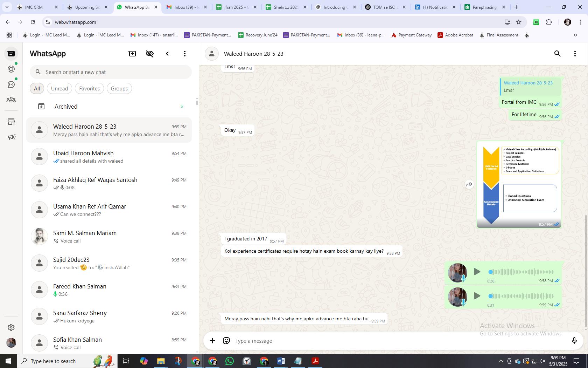The width and height of the screenshot is (588, 368).
Task: Open the quoted 'Lms?' reply reference
Action: 530,87
